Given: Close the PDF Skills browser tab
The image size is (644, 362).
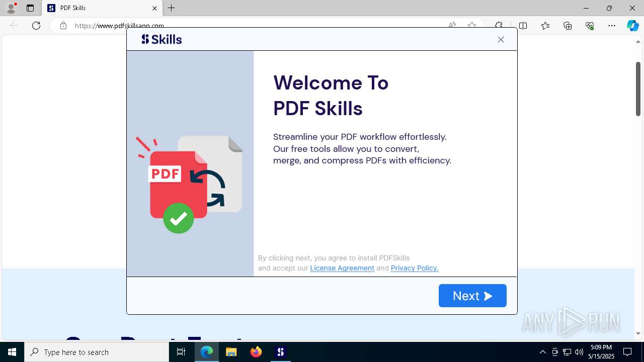Looking at the screenshot, I should (154, 8).
